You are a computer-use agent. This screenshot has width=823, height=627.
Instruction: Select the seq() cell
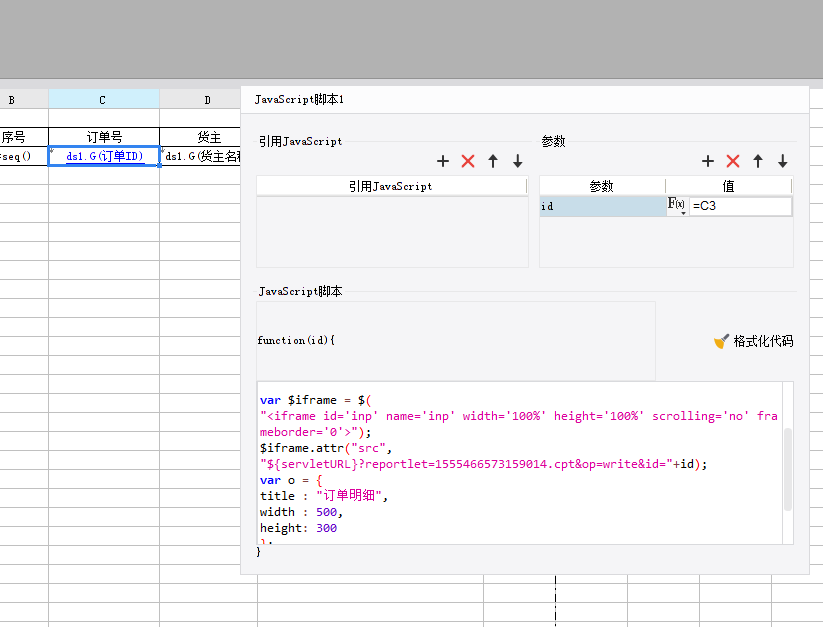coord(24,156)
